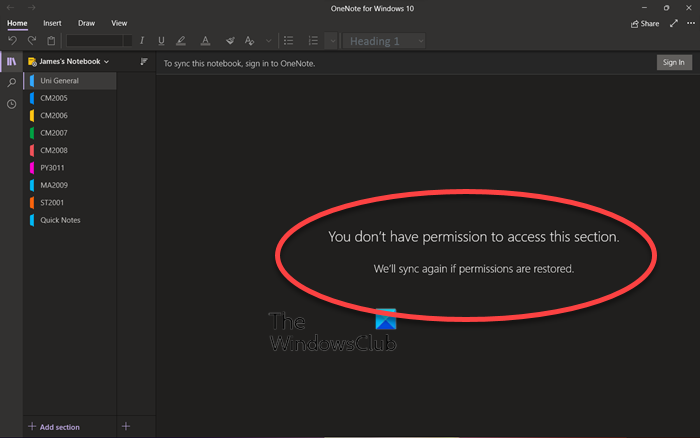Image resolution: width=700 pixels, height=438 pixels.
Task: Switch to the Home tab
Action: tap(17, 23)
